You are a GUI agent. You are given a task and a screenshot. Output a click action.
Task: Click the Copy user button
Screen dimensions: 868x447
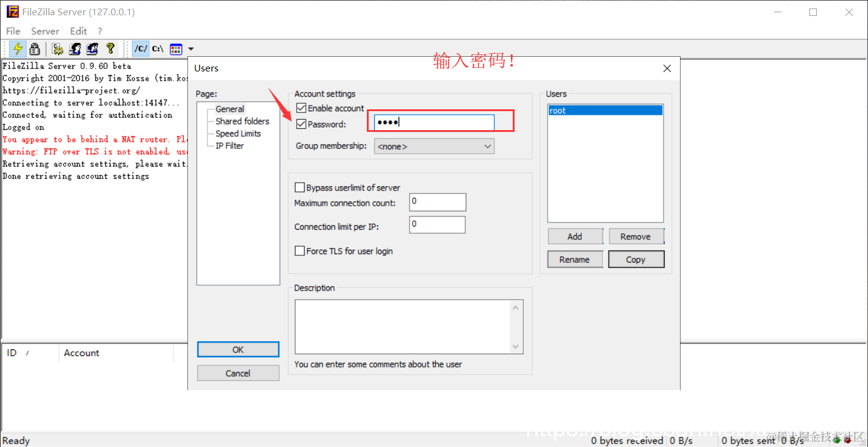click(636, 260)
